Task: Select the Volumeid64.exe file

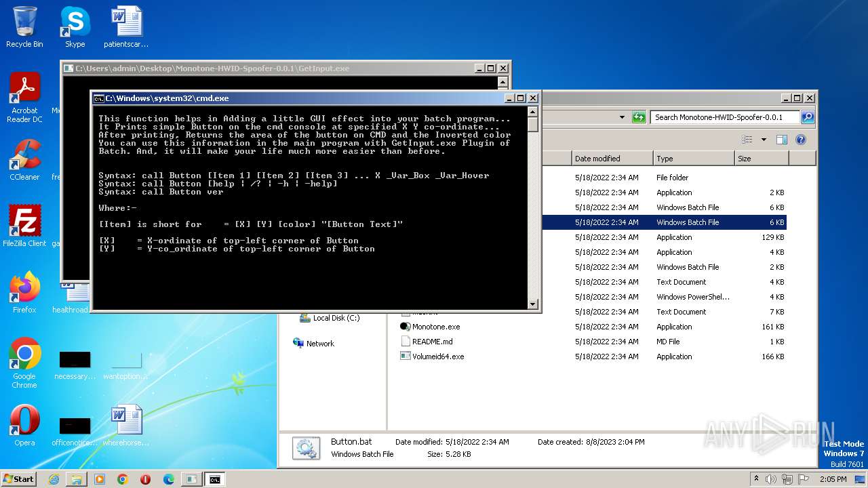Action: coord(432,357)
